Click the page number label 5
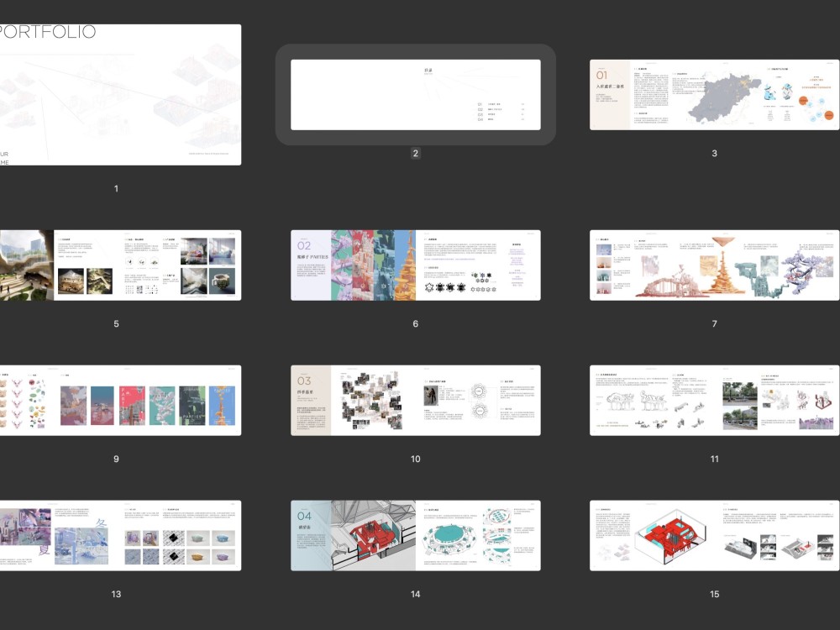Image resolution: width=840 pixels, height=630 pixels. 116,323
